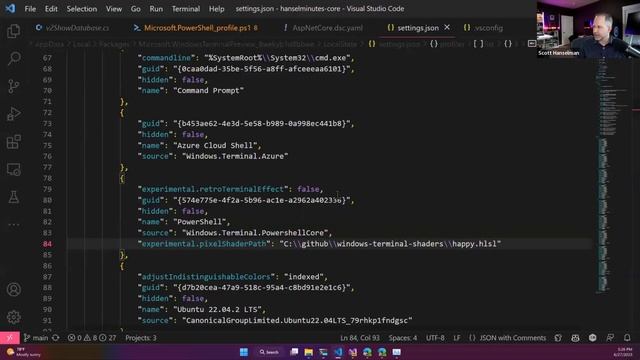Screen dimensions: 640x360
Task: Click the remote window indicator in status bar
Action: click(9, 338)
